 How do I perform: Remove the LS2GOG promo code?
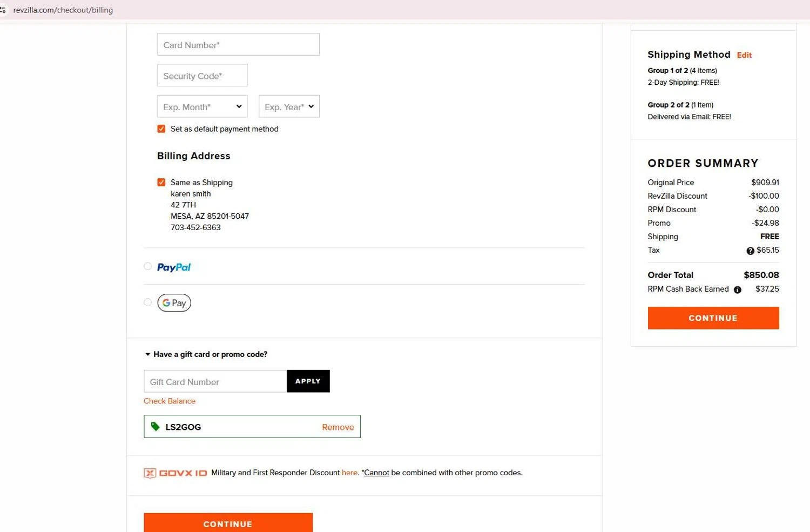click(337, 427)
